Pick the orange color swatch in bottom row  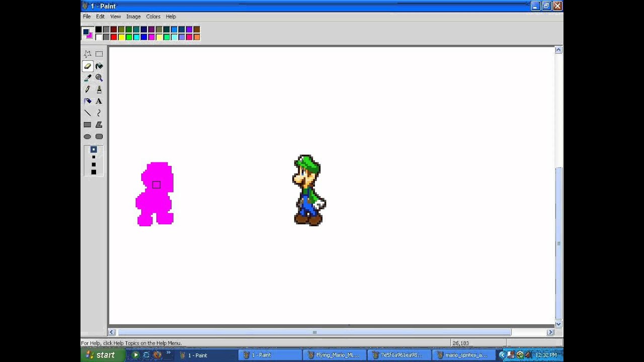tap(197, 37)
